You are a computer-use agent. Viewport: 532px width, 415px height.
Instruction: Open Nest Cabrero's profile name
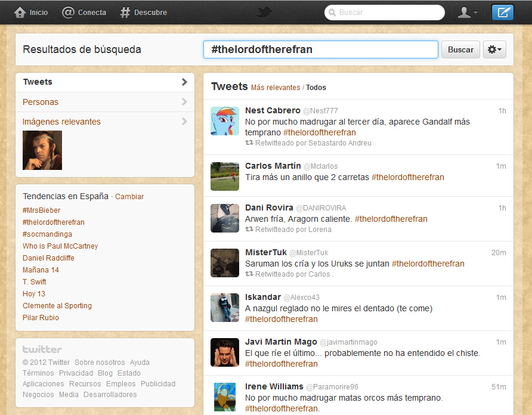273,111
